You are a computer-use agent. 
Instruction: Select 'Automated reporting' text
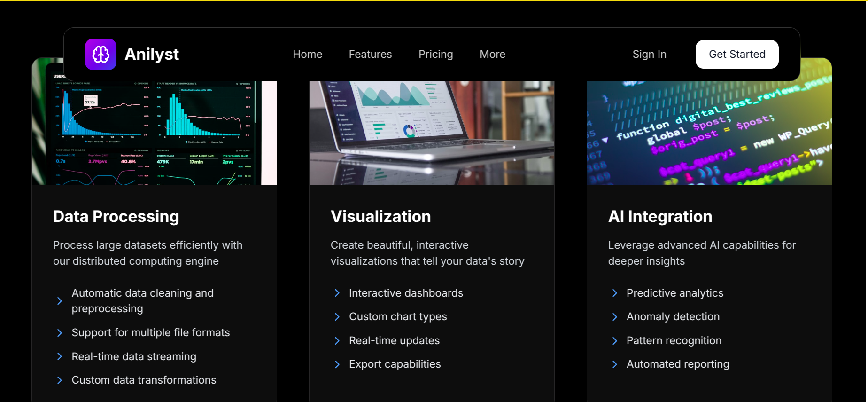tap(678, 364)
